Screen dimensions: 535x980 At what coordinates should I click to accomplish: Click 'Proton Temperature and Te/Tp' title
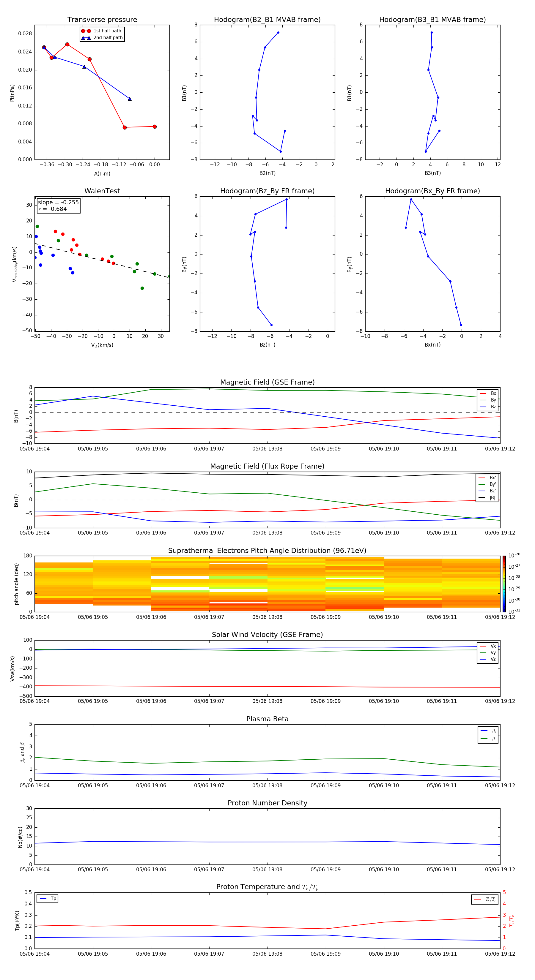(x=267, y=887)
